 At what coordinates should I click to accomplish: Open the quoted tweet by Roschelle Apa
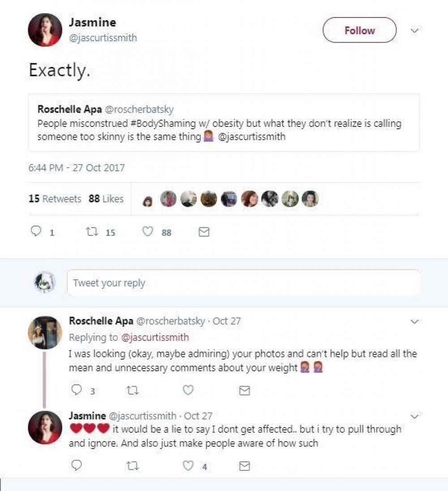coord(224,122)
